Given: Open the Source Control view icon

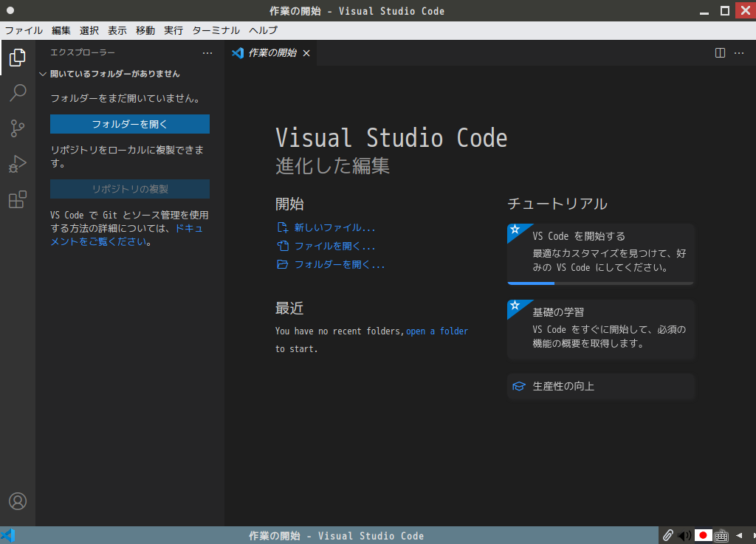Looking at the screenshot, I should (18, 128).
